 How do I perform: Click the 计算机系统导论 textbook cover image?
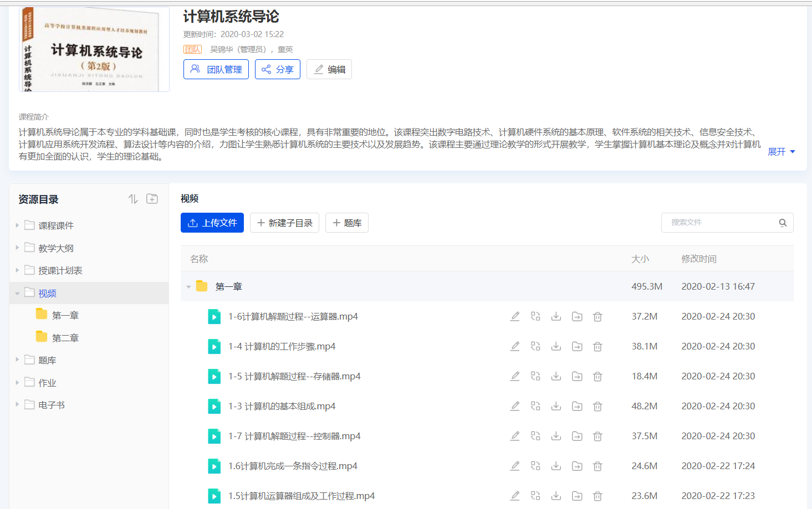(x=93, y=49)
